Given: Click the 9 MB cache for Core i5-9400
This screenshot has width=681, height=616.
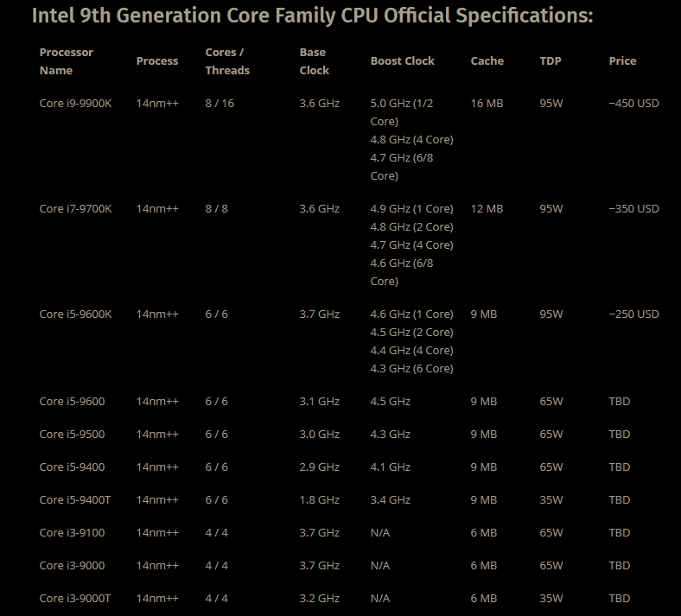Looking at the screenshot, I should click(484, 467).
